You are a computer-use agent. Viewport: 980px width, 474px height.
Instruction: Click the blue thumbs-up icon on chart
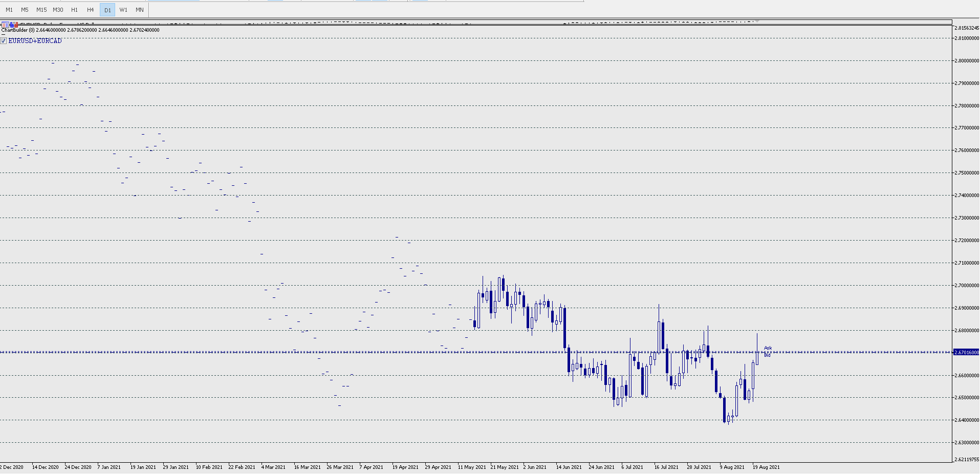point(12,25)
